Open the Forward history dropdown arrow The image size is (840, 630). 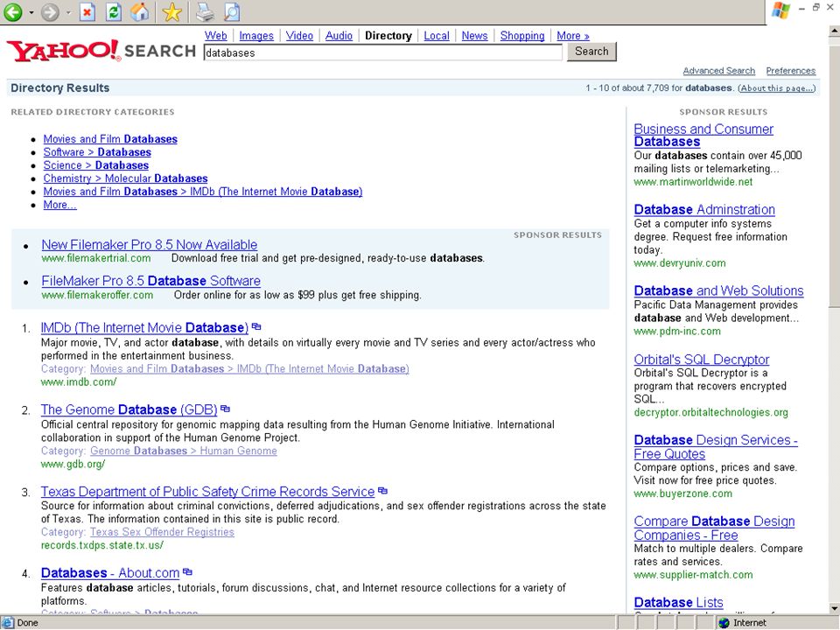click(68, 12)
